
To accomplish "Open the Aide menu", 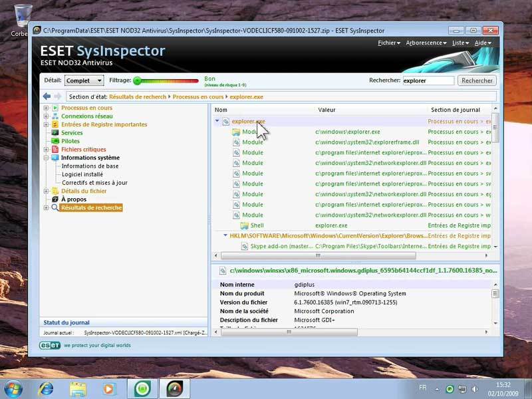I will [483, 43].
